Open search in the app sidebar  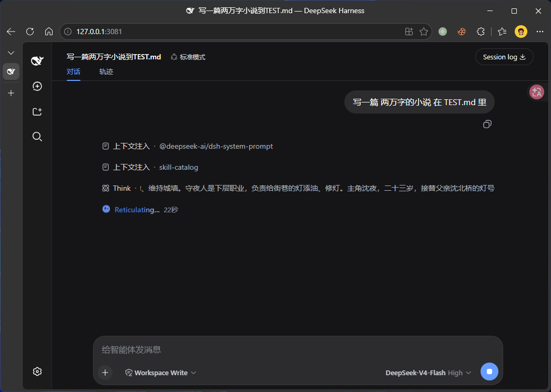(x=37, y=137)
